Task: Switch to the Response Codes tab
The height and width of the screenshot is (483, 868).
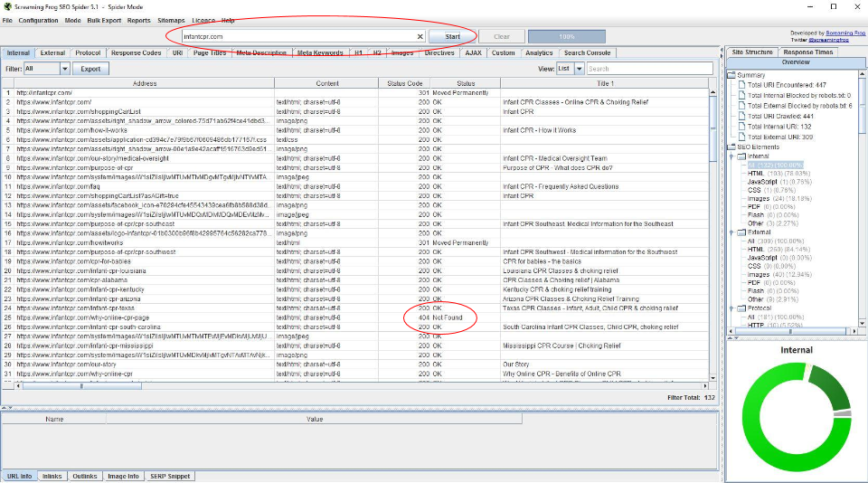Action: [x=137, y=53]
